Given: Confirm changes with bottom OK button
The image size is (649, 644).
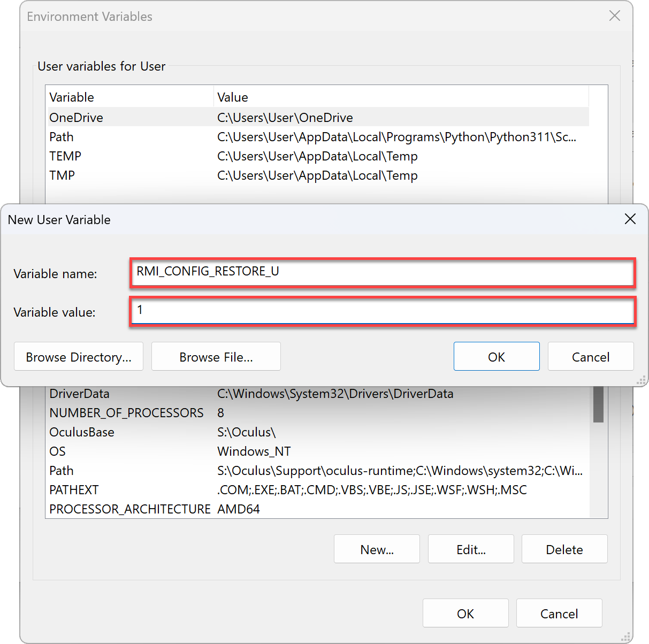Looking at the screenshot, I should 465,613.
